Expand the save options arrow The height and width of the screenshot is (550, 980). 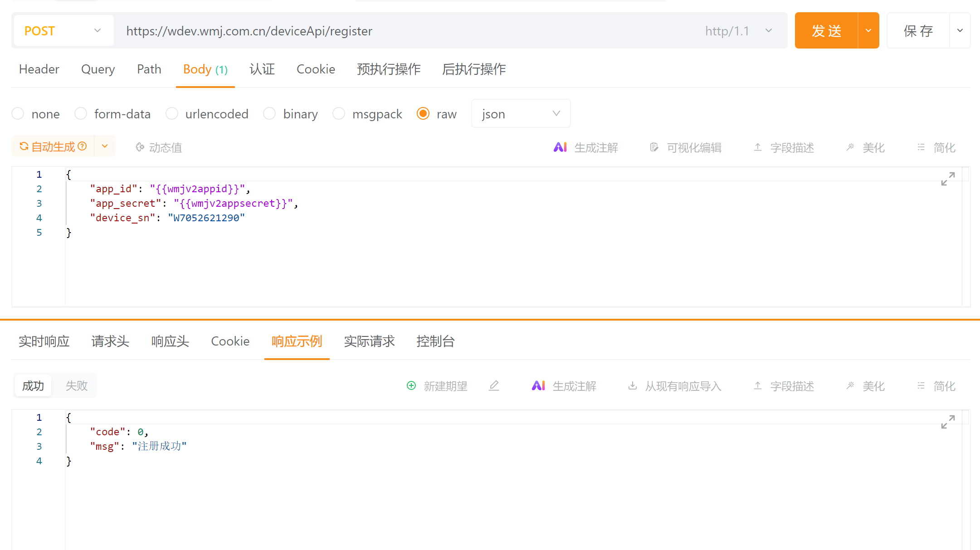(960, 30)
